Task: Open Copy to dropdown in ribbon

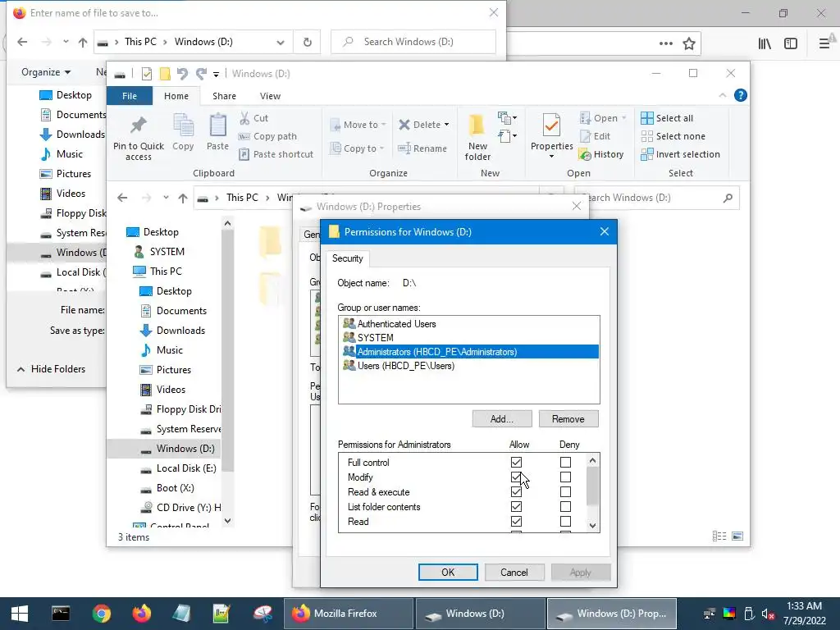Action: click(358, 148)
